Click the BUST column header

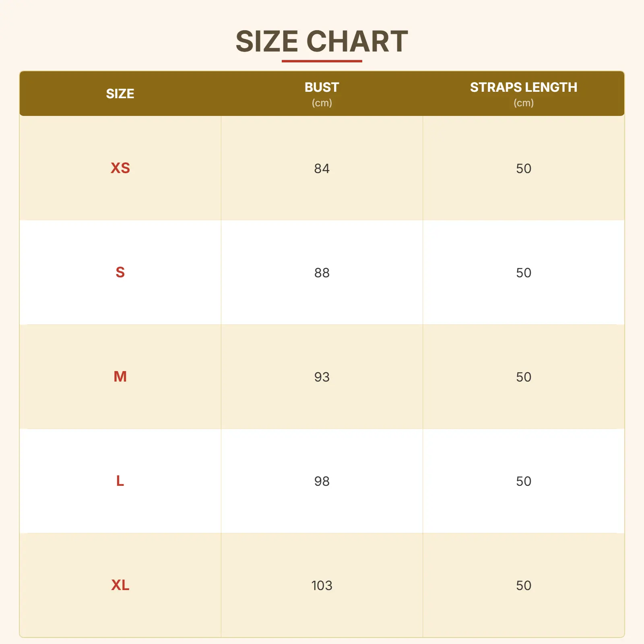pos(322,88)
